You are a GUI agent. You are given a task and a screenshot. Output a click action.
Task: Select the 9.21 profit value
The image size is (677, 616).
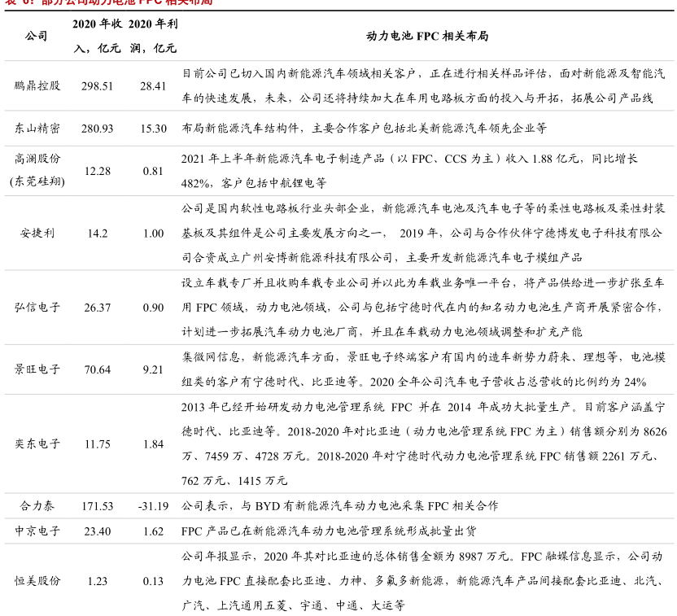coord(153,369)
